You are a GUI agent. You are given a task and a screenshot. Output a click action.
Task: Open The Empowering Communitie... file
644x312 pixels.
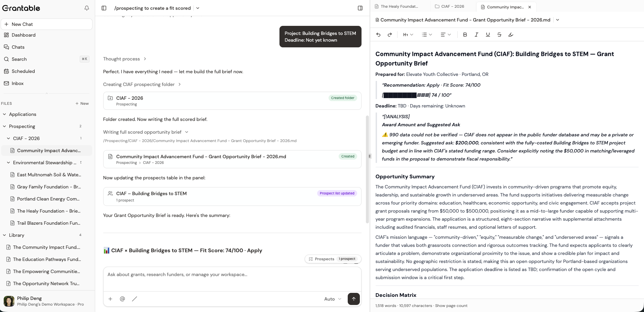[47, 271]
